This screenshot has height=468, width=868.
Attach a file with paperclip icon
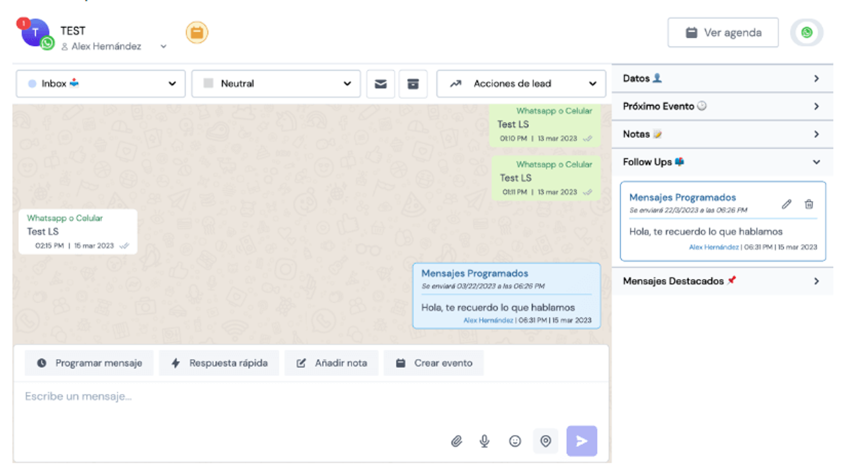coord(456,441)
